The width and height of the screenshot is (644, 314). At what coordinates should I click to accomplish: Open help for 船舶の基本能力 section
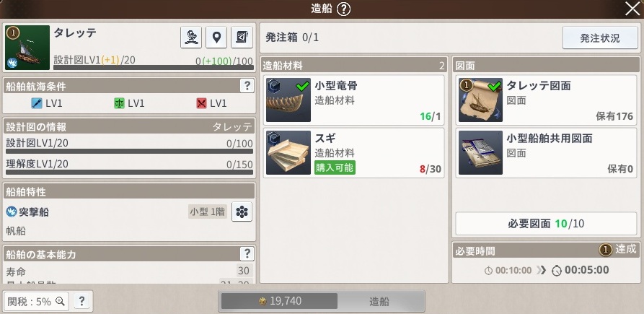(247, 253)
